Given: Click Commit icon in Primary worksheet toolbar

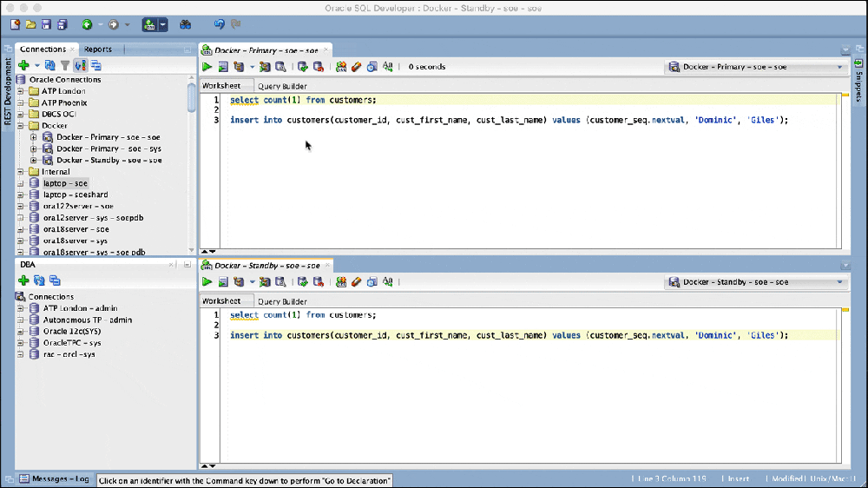Looking at the screenshot, I should (x=303, y=67).
